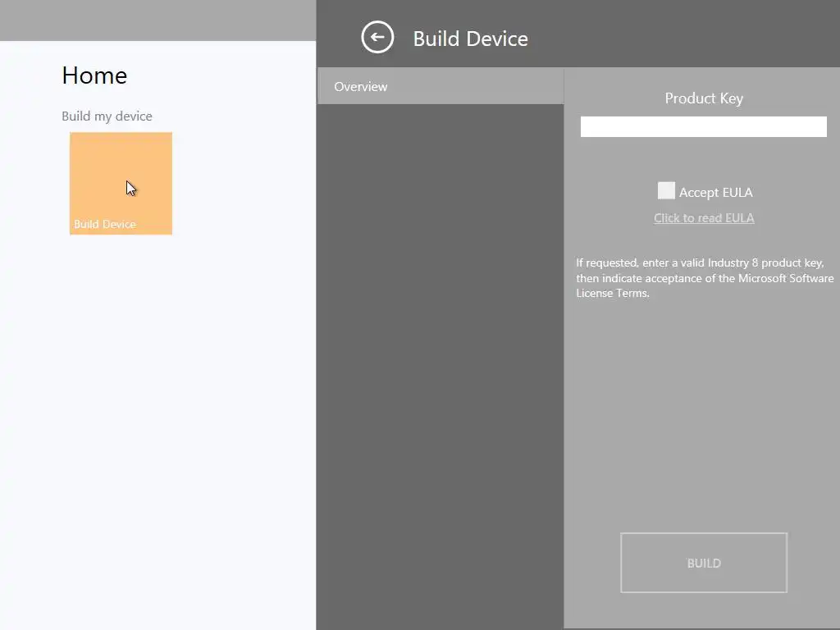Image resolution: width=840 pixels, height=630 pixels.
Task: Click the Home heading
Action: pos(94,75)
